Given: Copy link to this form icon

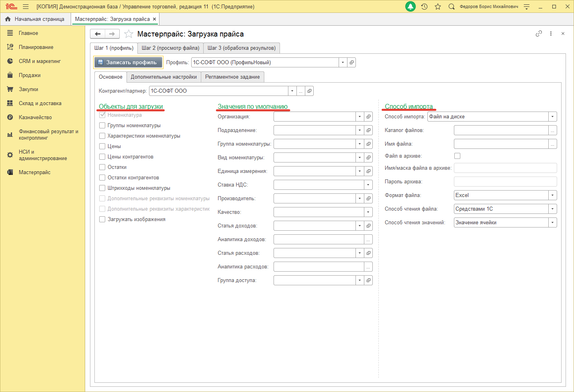Looking at the screenshot, I should coord(539,34).
